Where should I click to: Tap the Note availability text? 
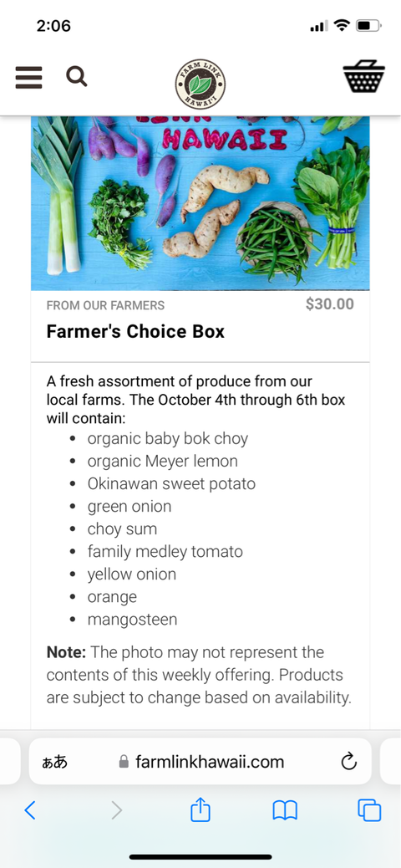point(199,675)
